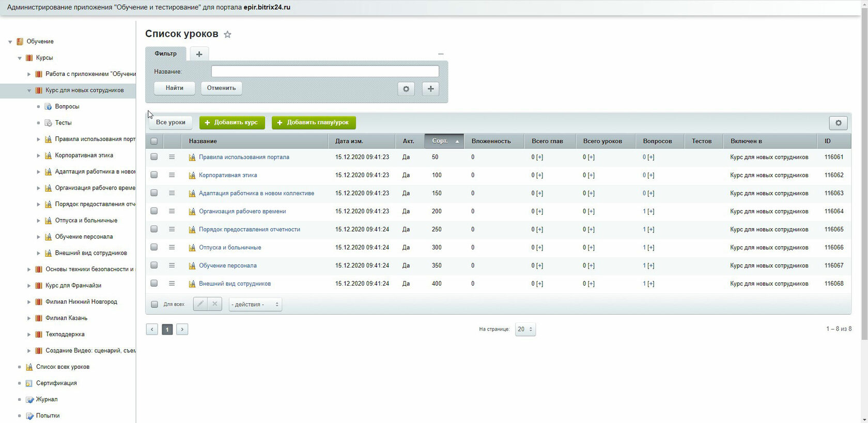The image size is (868, 423).
Task: Open row menu for 'Корпоративная этика'
Action: pos(172,175)
